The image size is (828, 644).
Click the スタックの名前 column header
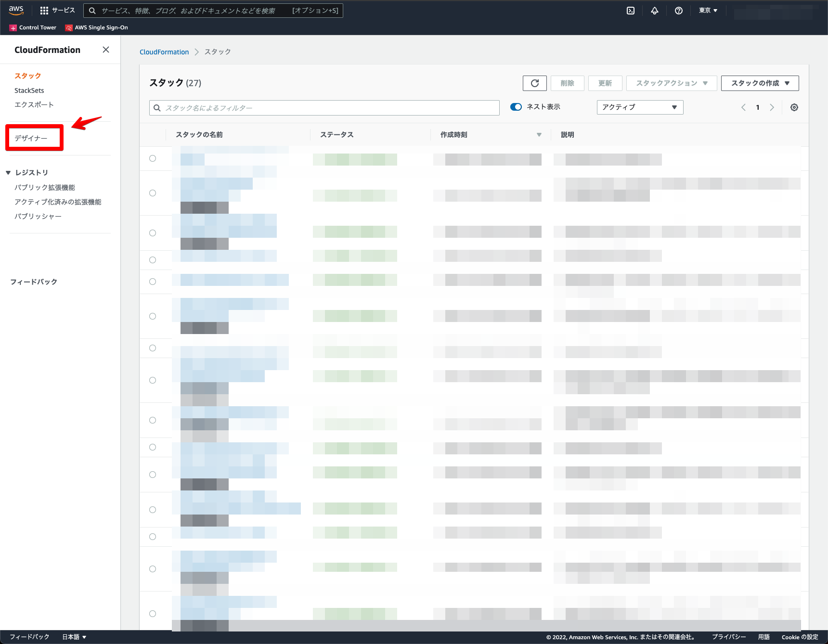coord(199,135)
